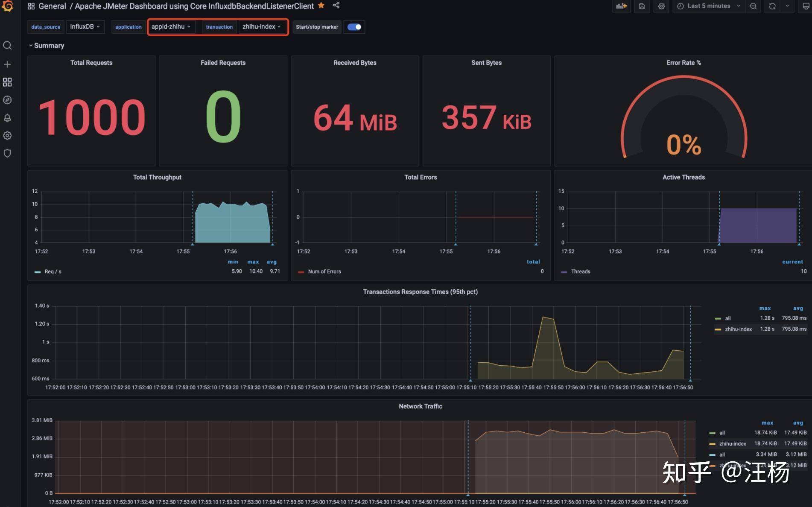Share dashboard via the share icon
The width and height of the screenshot is (812, 507).
(x=336, y=5)
